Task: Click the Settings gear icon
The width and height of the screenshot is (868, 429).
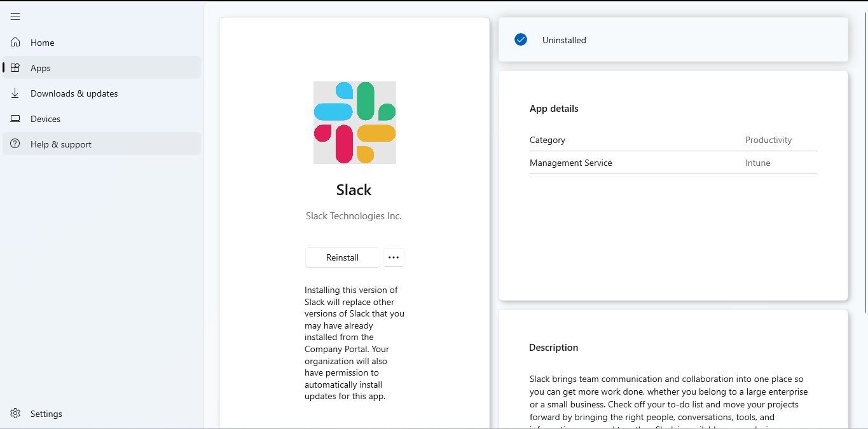Action: [x=15, y=414]
